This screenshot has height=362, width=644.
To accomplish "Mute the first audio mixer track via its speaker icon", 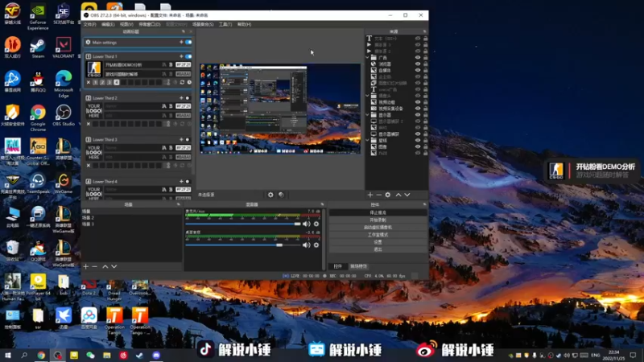I will 307,224.
